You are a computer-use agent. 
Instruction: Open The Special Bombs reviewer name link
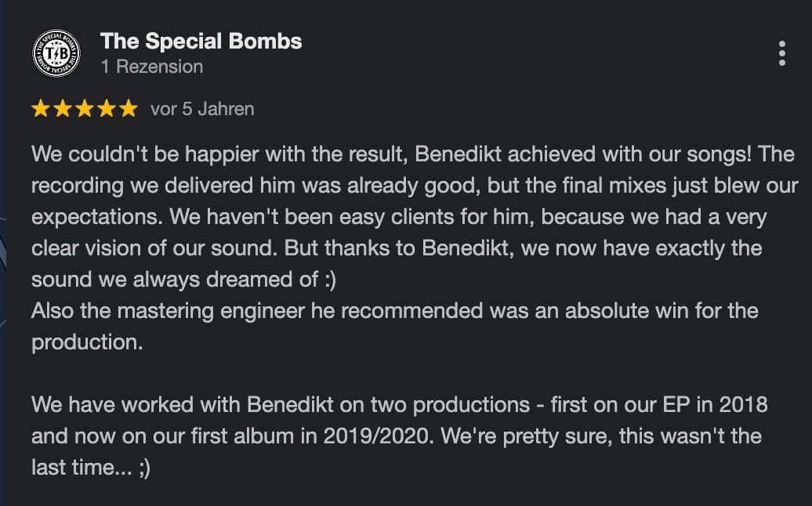[201, 41]
